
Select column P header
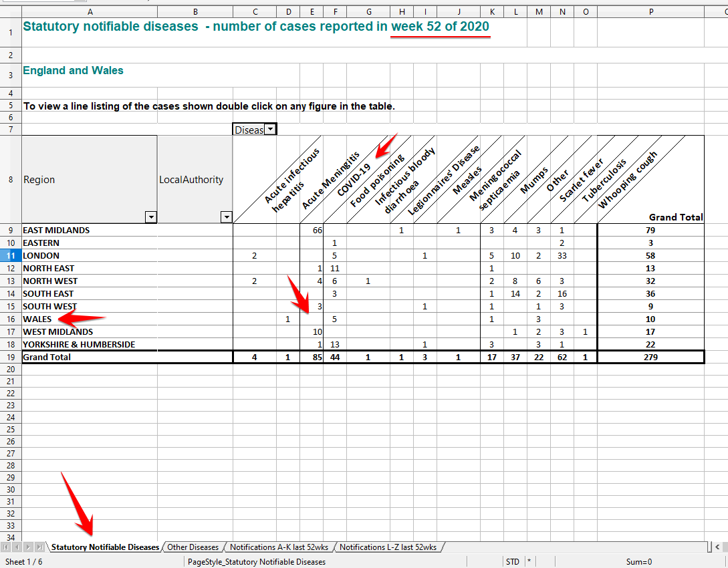coord(651,12)
